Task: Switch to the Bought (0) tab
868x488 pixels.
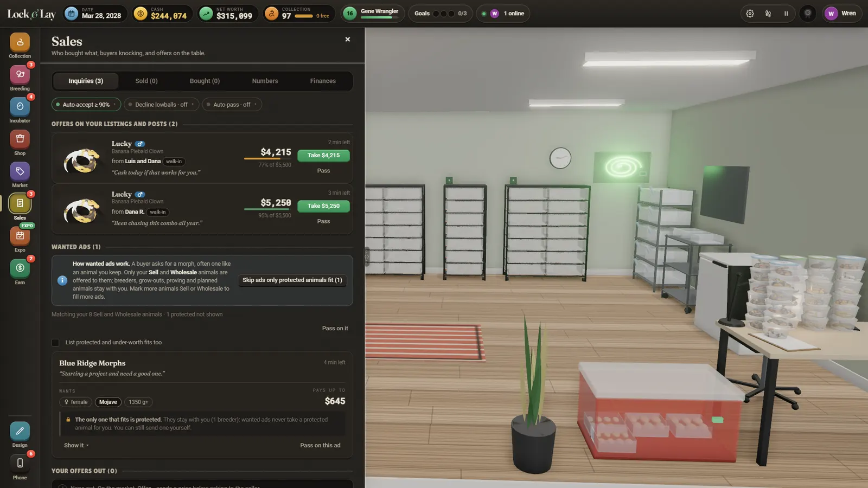Action: point(205,81)
